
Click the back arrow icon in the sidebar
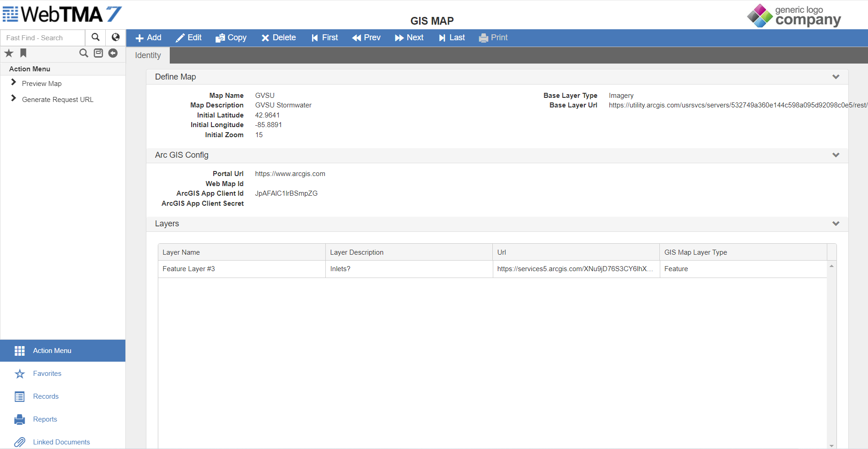click(x=113, y=53)
